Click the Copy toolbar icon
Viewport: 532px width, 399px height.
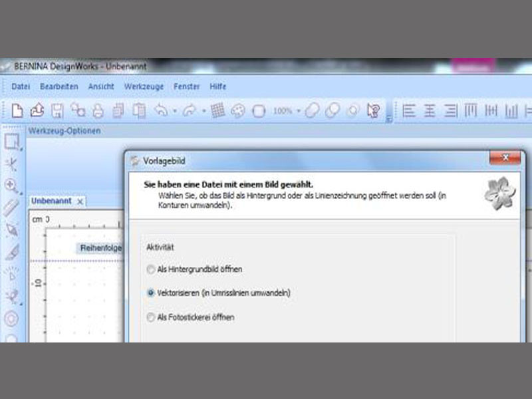point(118,111)
